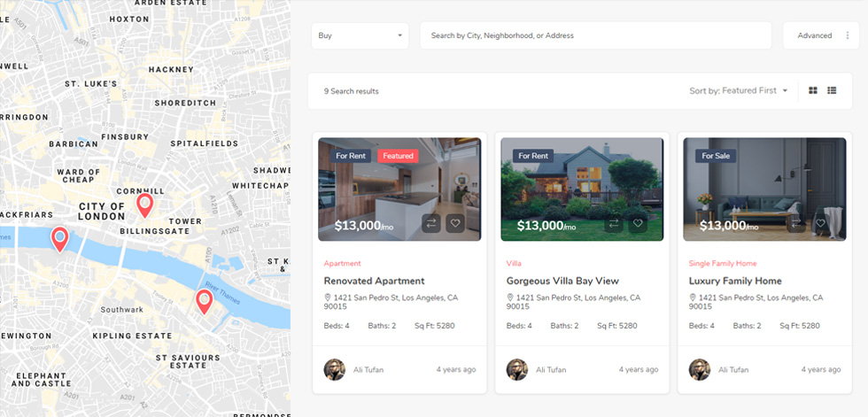Click location pin icon of Renovated Apartment address
Image resolution: width=868 pixels, height=417 pixels.
(327, 297)
